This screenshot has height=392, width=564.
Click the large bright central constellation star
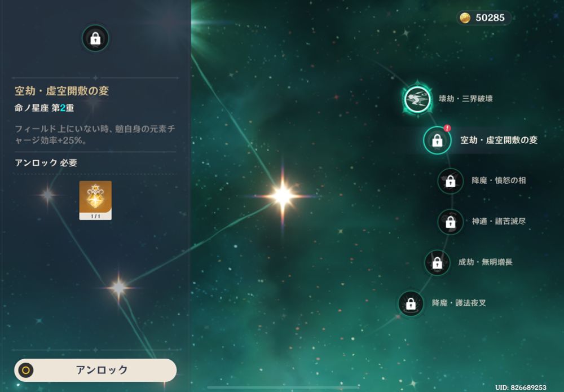pos(283,196)
